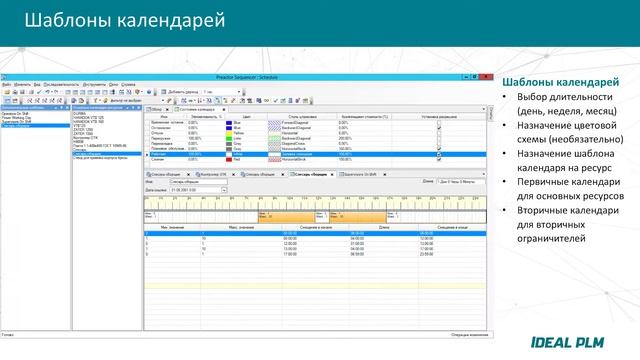Click the open folder toolbar icon

7,92
